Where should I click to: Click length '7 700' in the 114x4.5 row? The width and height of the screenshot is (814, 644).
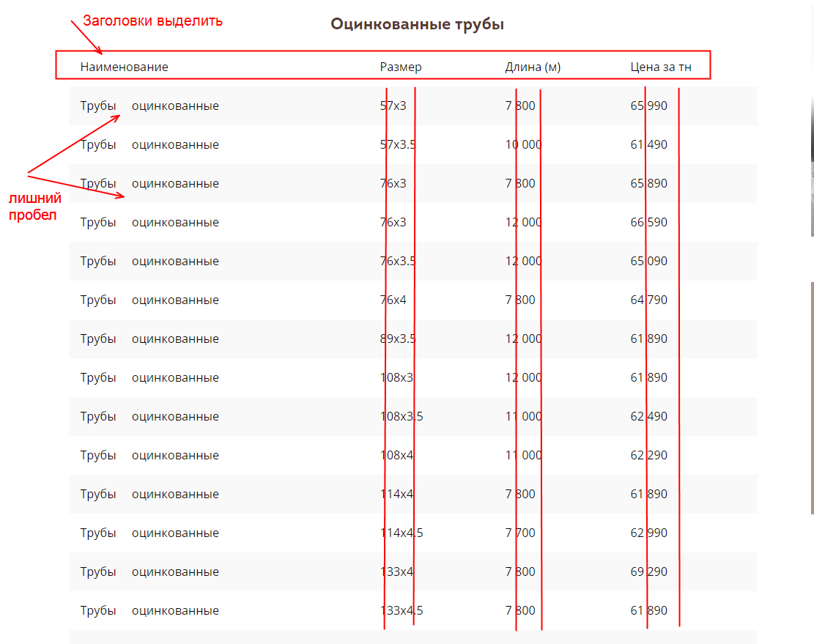pyautogui.click(x=520, y=533)
